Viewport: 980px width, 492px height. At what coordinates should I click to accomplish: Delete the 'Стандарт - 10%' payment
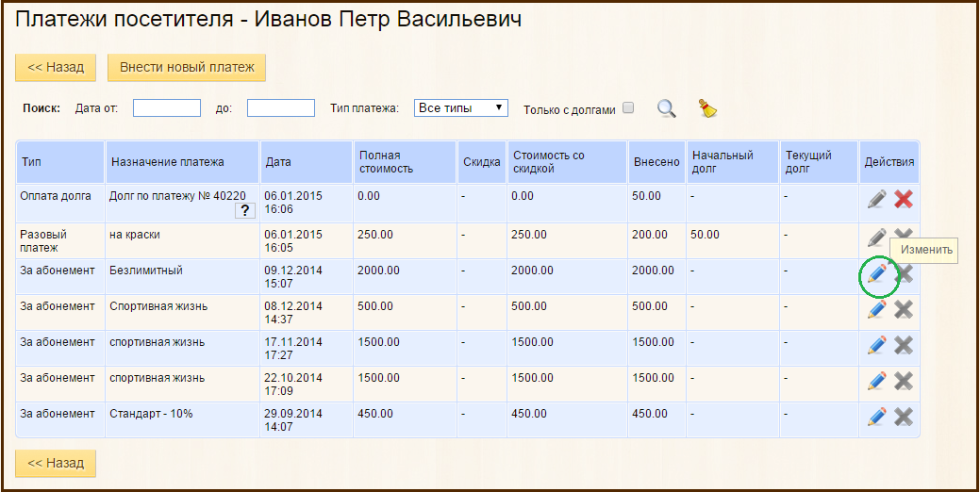pyautogui.click(x=903, y=417)
